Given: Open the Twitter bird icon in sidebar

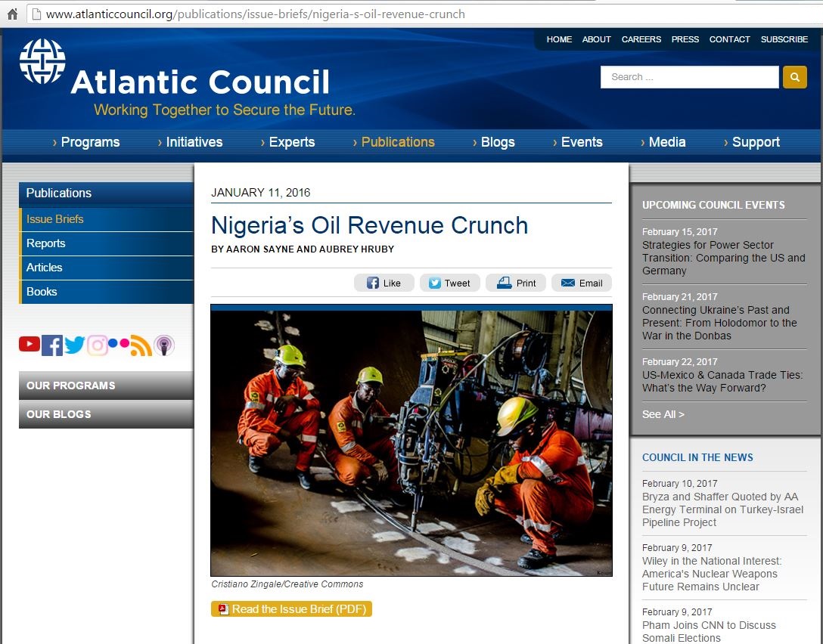Looking at the screenshot, I should [75, 345].
